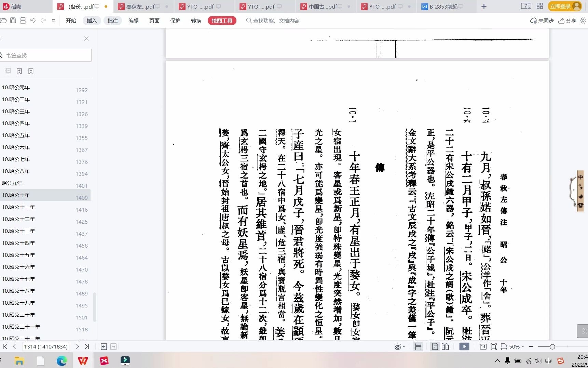Open the 转换 menu tab
This screenshot has height=368, width=588.
196,21
